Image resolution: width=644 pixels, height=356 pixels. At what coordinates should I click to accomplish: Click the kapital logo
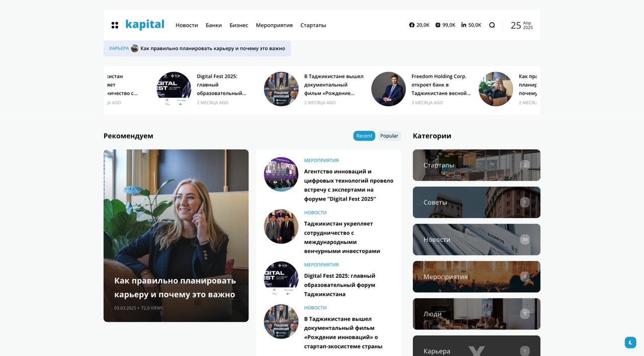[x=145, y=24]
